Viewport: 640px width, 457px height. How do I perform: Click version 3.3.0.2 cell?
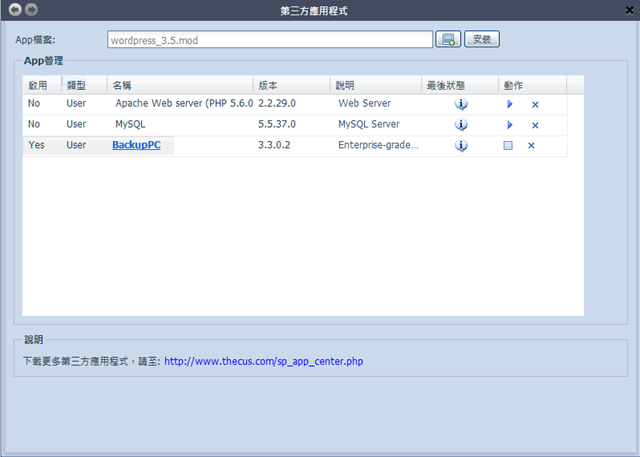274,145
